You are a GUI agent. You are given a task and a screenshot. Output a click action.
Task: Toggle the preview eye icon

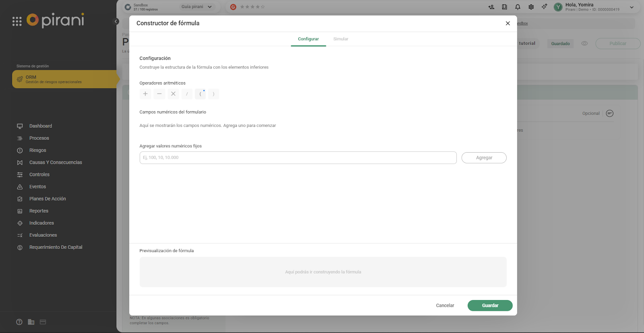point(584,43)
